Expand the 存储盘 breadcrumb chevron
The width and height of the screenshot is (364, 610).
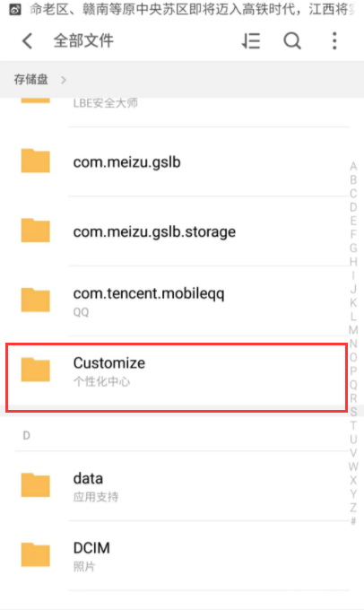pos(64,80)
